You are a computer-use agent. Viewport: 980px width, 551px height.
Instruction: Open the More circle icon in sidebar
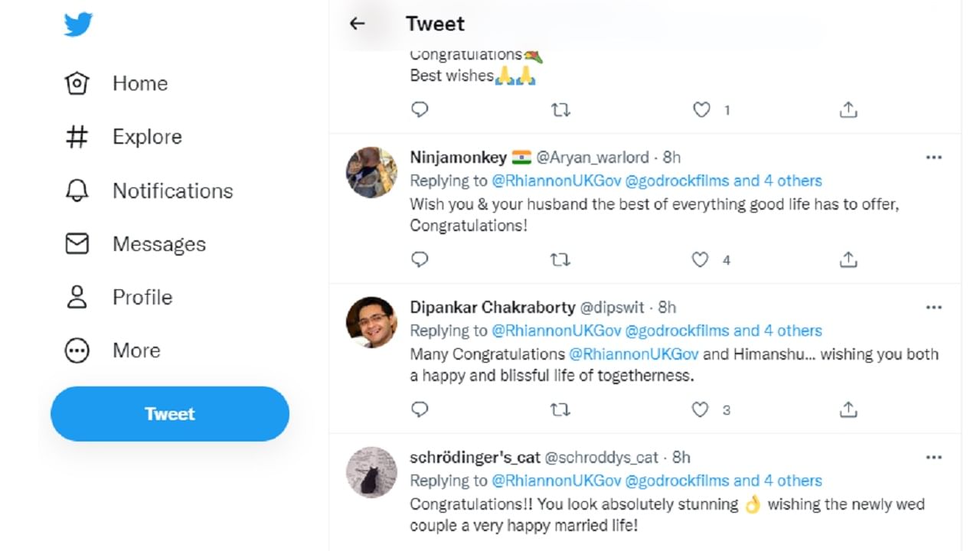77,350
